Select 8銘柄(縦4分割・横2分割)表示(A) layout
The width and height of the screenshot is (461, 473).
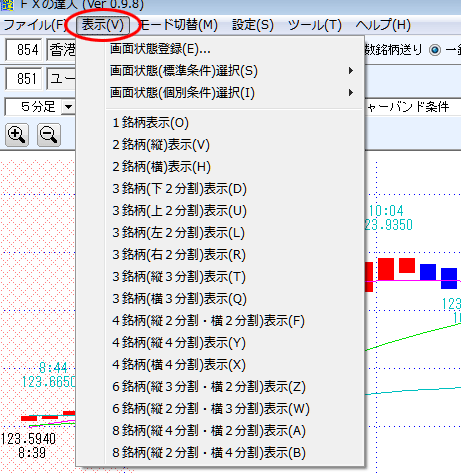[x=219, y=431]
